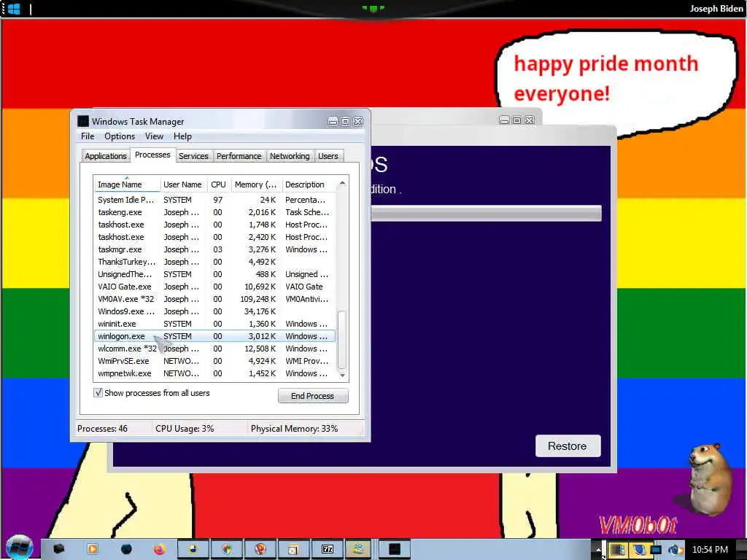Screen dimensions: 747x560
Task: Select the ThanksTurkey process row
Action: pyautogui.click(x=214, y=262)
